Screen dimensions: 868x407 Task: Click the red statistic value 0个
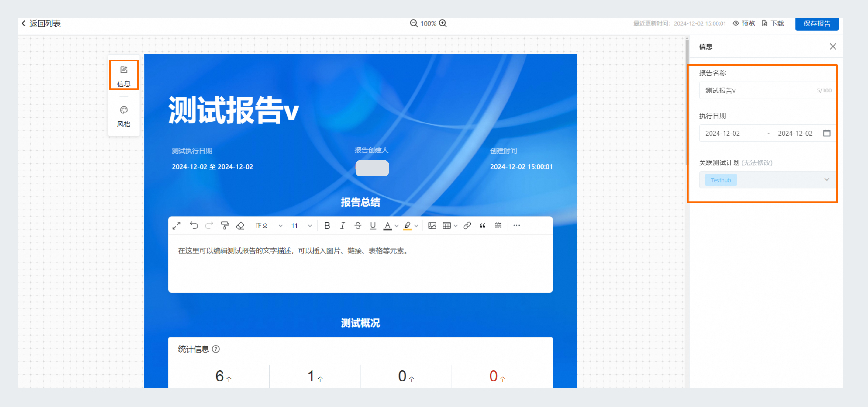click(497, 376)
